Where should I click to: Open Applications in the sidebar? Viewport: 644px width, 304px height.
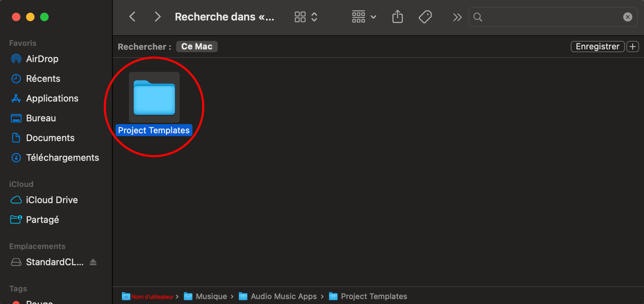pyautogui.click(x=52, y=98)
